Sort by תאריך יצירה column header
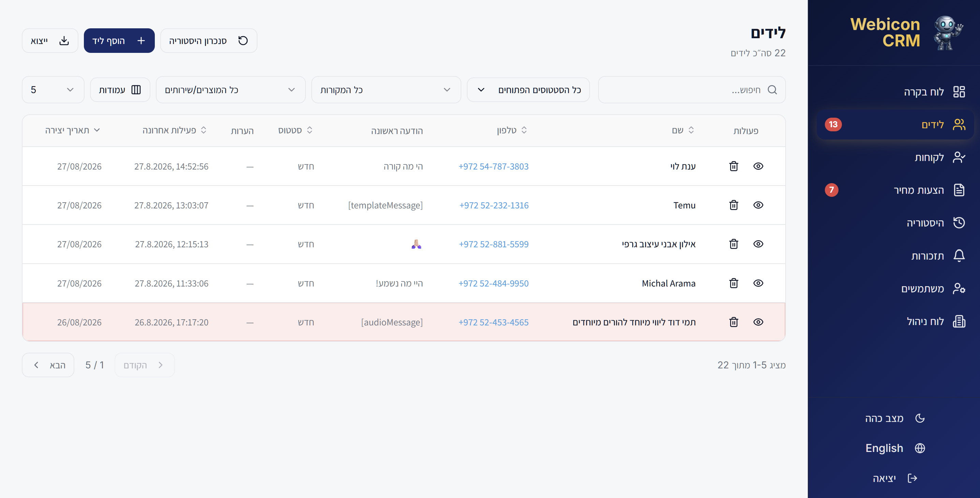980x498 pixels. point(72,131)
